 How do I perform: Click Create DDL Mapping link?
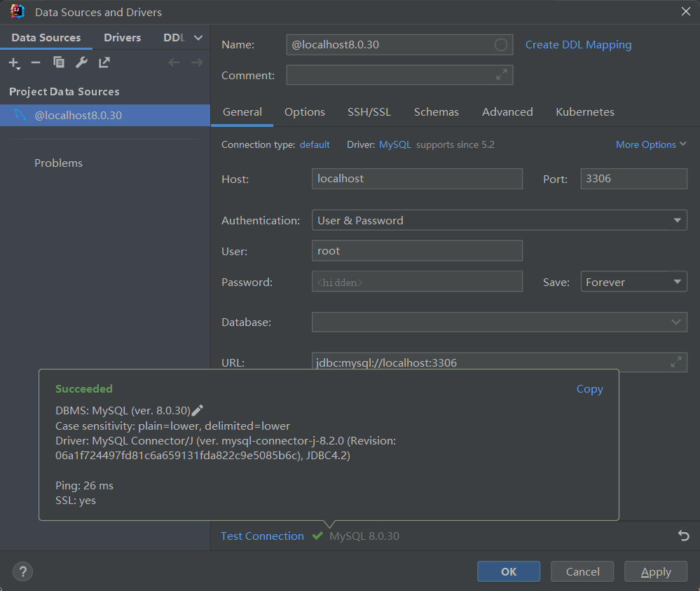point(578,45)
